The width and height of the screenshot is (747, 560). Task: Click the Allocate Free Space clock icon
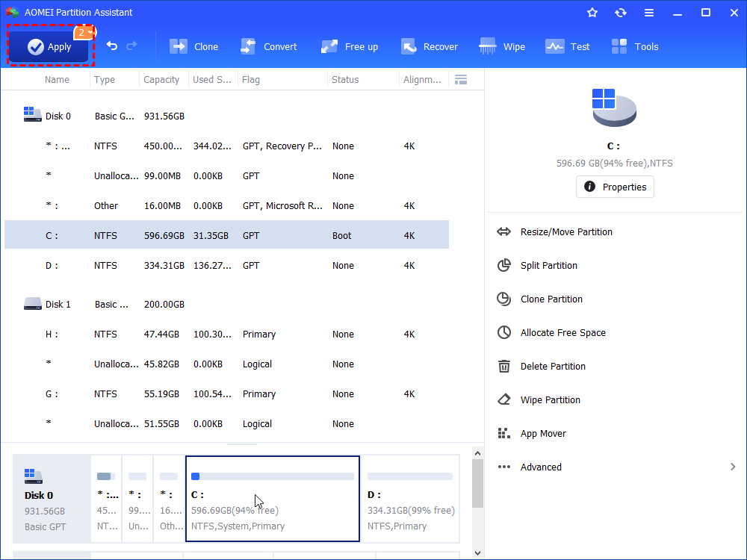[503, 332]
